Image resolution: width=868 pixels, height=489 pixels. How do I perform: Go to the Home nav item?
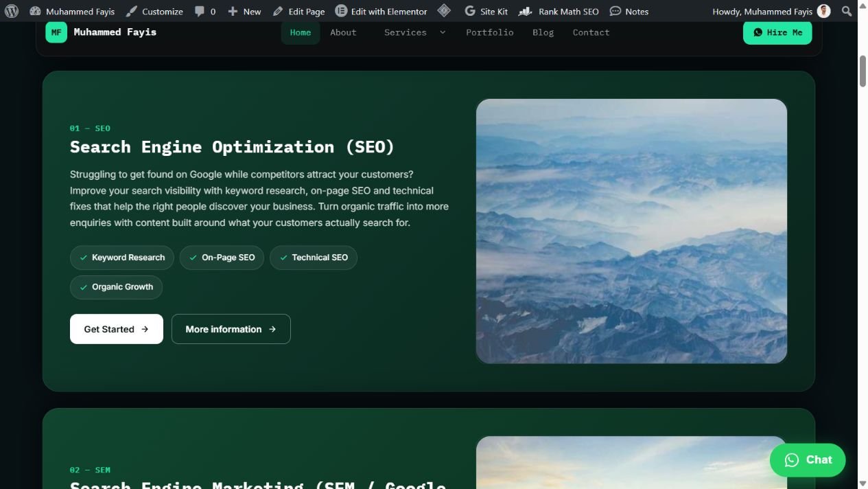(301, 32)
